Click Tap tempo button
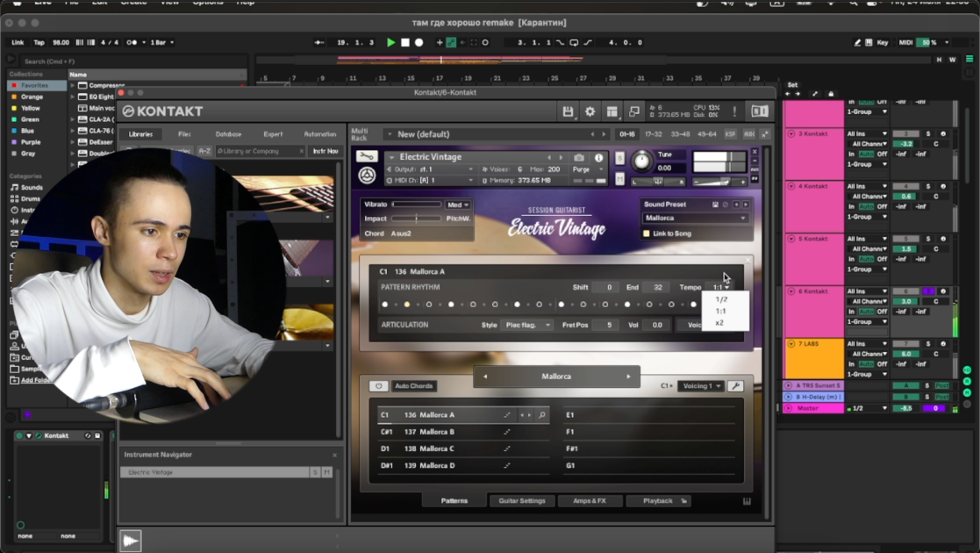980x553 pixels. coord(39,42)
